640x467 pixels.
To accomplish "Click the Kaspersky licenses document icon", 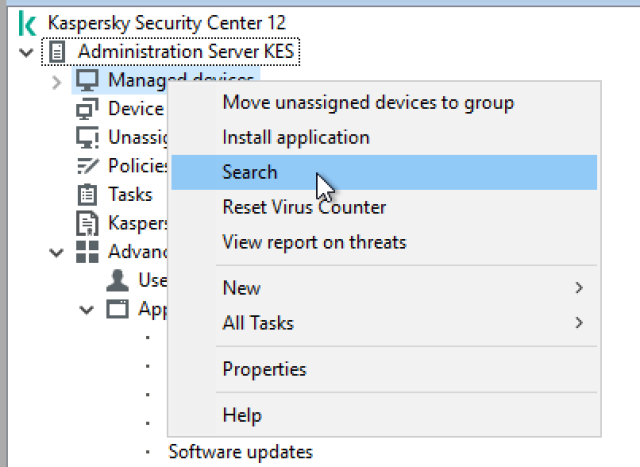I will coord(88,223).
